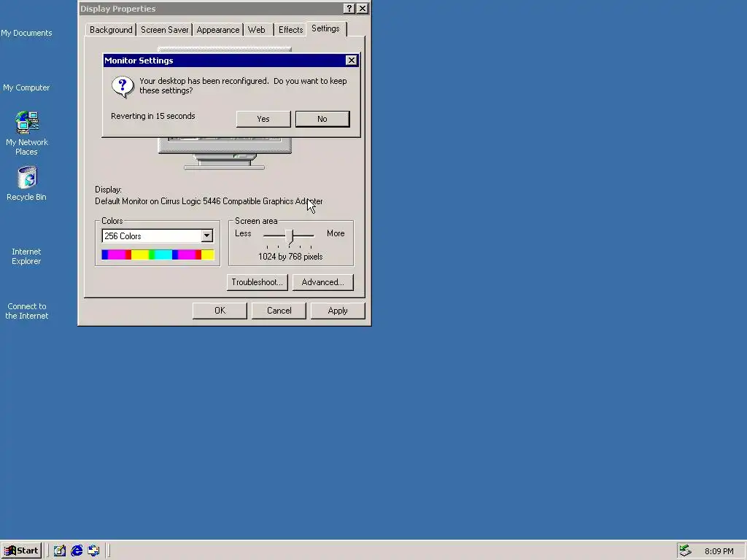The width and height of the screenshot is (747, 560).
Task: Click OK in Display Properties
Action: (x=220, y=311)
